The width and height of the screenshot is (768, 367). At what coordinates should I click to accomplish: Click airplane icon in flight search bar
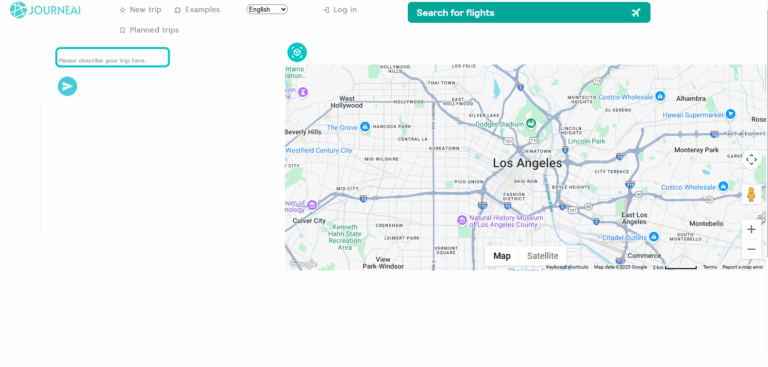click(636, 13)
